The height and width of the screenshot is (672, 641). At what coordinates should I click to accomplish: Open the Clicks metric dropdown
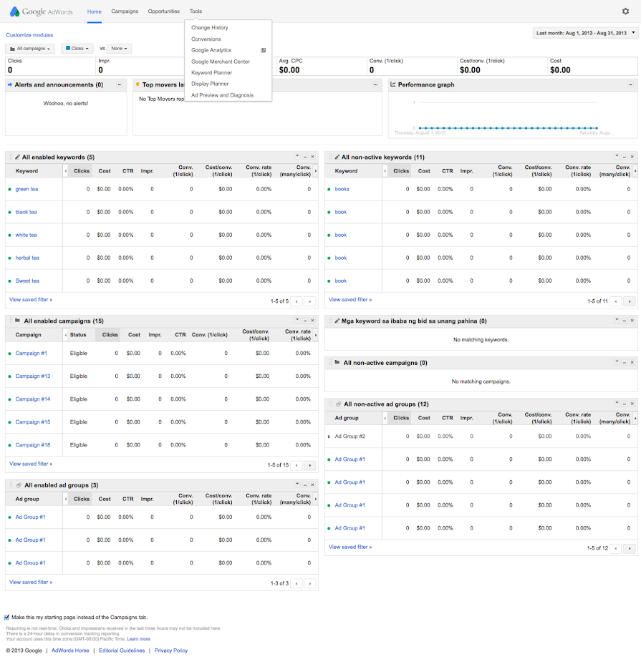(79, 47)
